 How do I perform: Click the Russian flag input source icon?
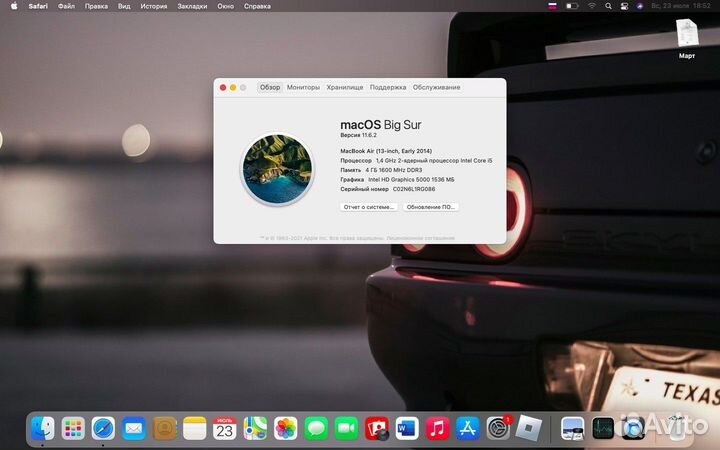[x=552, y=6]
